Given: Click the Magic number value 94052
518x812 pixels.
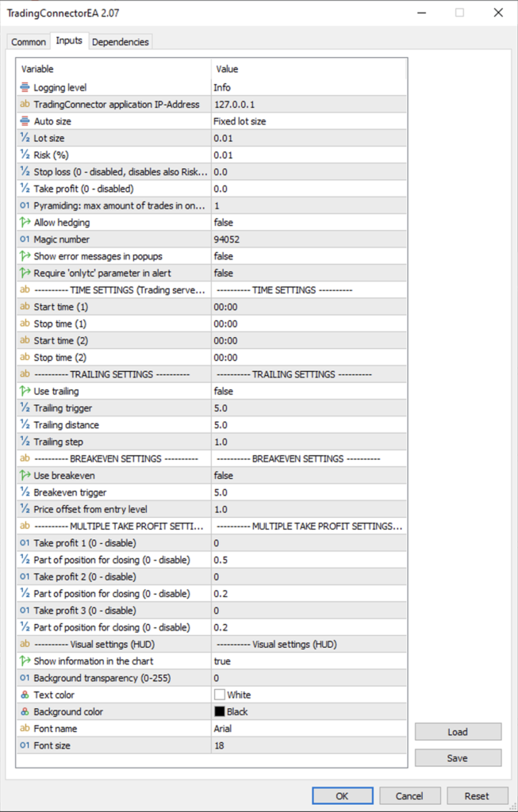Looking at the screenshot, I should (226, 239).
